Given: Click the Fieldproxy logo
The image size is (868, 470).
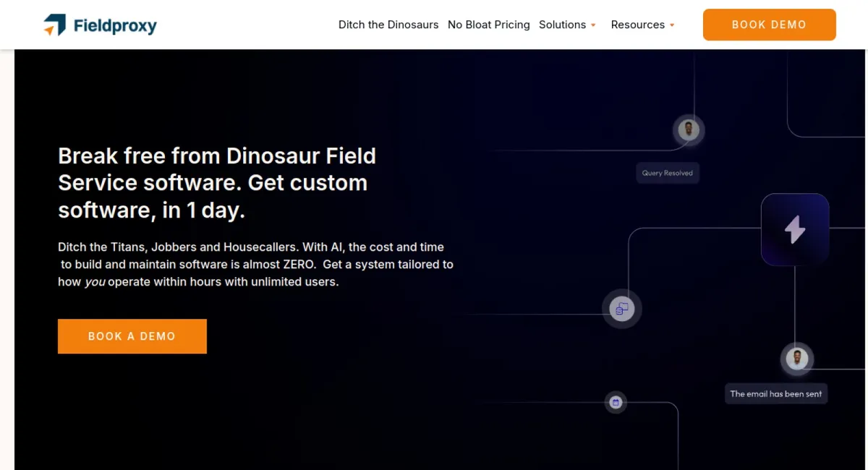Looking at the screenshot, I should [x=100, y=25].
